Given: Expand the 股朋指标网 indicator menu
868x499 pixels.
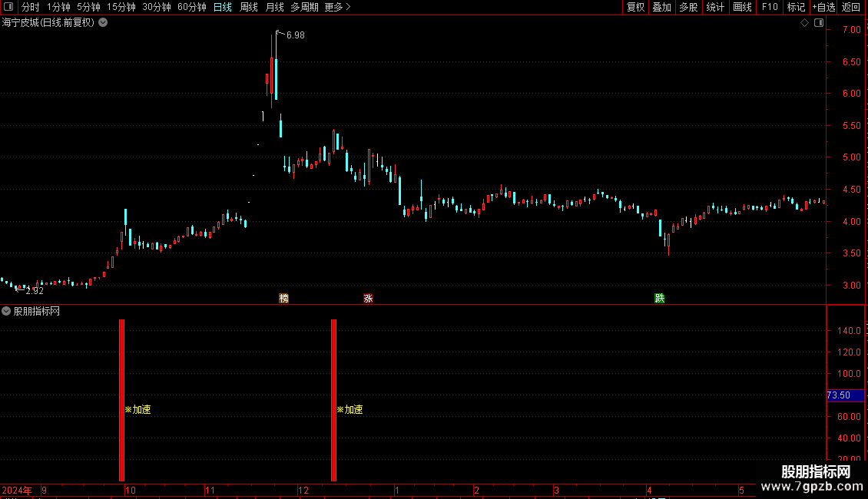Looking at the screenshot, I should coord(6,311).
